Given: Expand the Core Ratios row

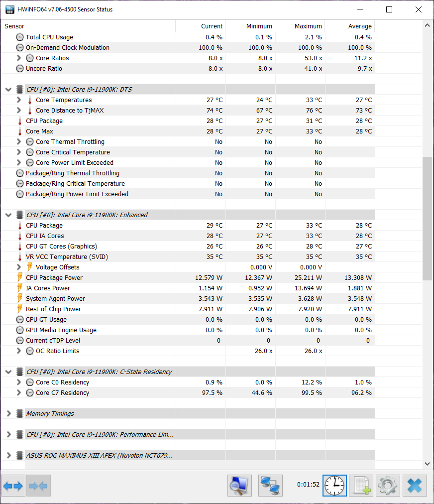Looking at the screenshot, I should [18, 58].
